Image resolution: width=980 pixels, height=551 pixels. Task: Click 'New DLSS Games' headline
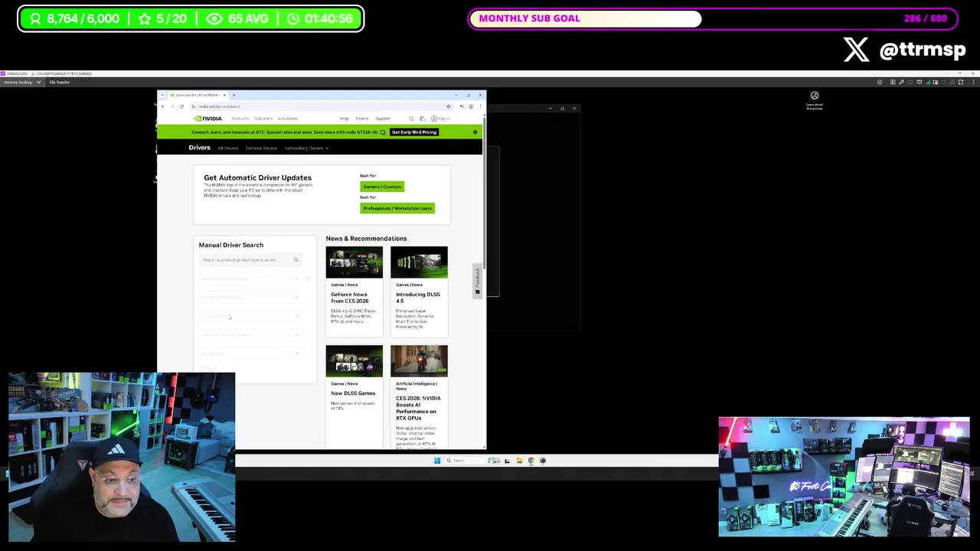353,393
